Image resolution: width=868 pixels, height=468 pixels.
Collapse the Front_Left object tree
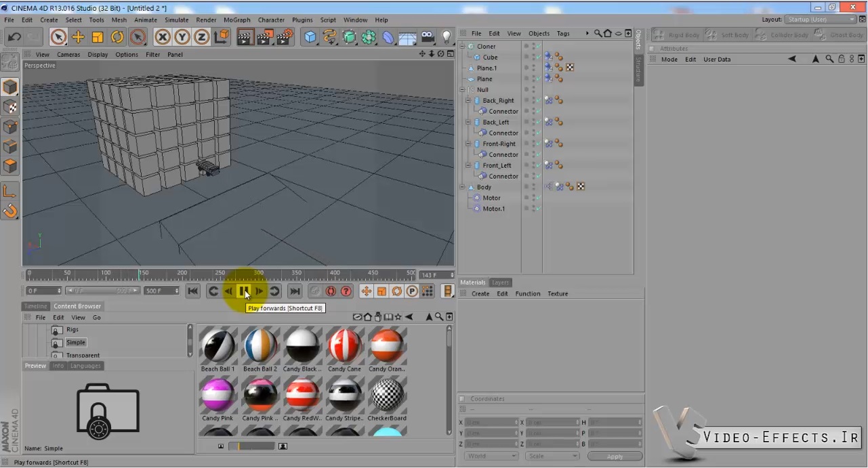click(x=468, y=166)
